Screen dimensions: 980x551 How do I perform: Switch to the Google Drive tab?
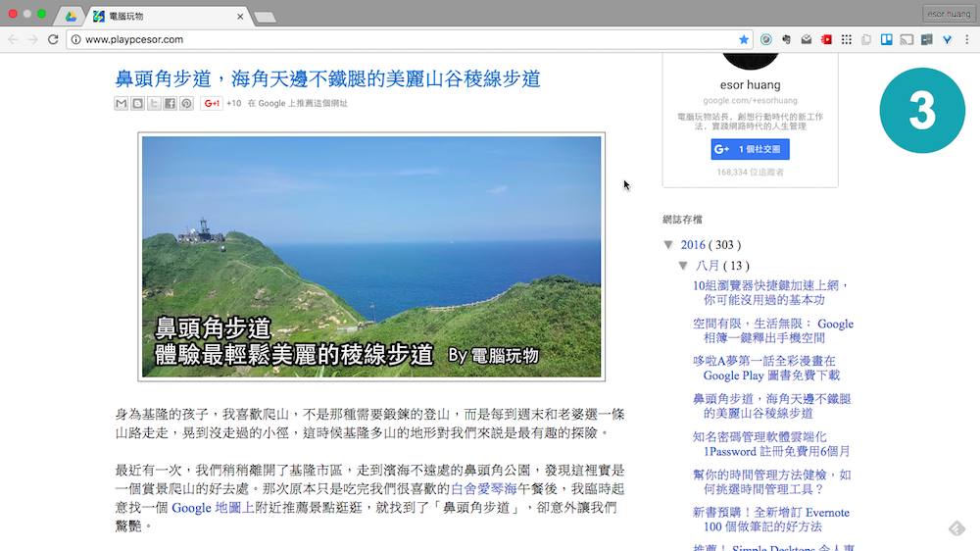(x=71, y=17)
